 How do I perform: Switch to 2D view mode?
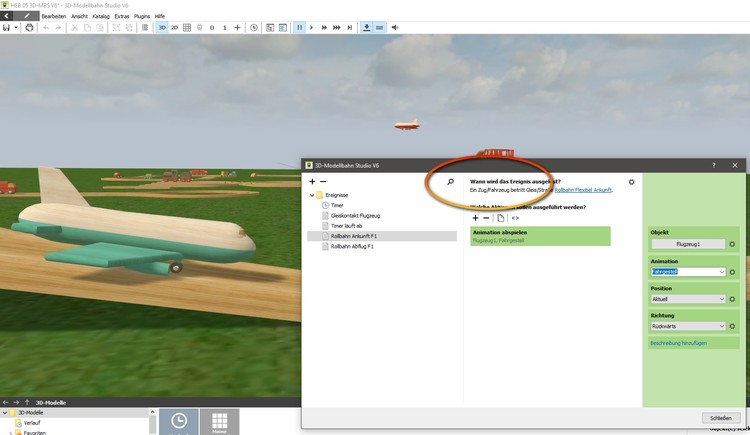tap(175, 28)
